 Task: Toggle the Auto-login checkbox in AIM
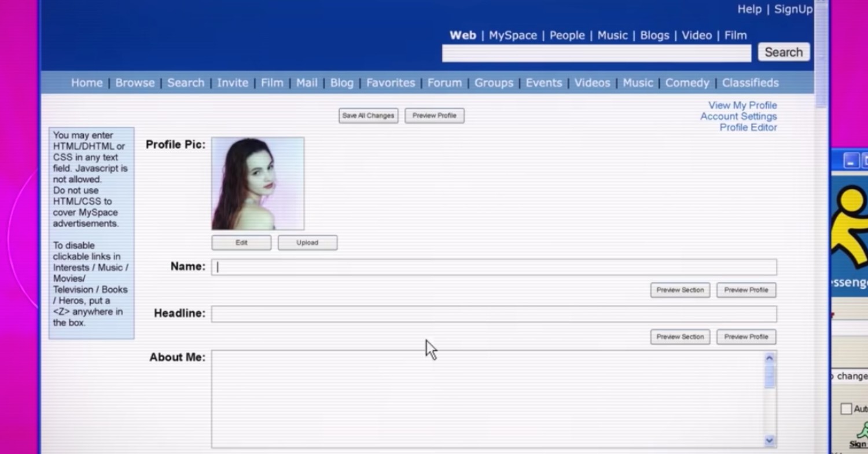click(x=846, y=409)
